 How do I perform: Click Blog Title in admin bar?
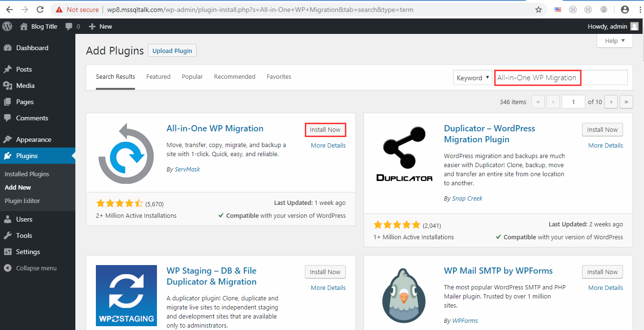44,26
